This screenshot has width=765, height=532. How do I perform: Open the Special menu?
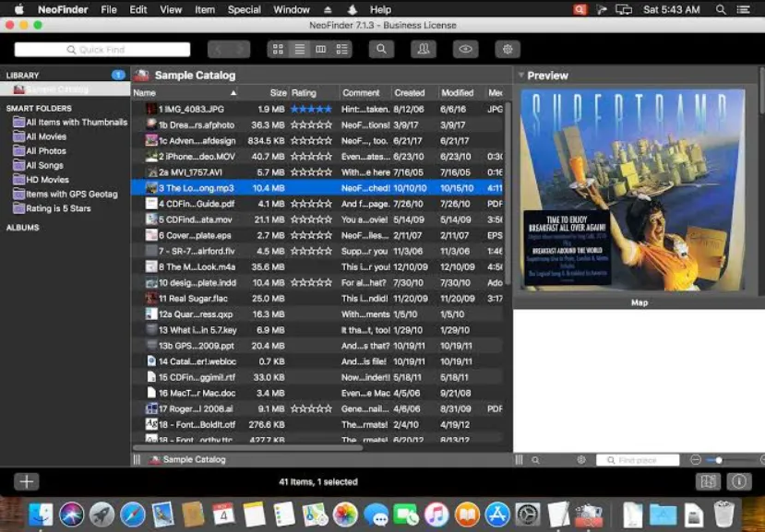pyautogui.click(x=244, y=9)
